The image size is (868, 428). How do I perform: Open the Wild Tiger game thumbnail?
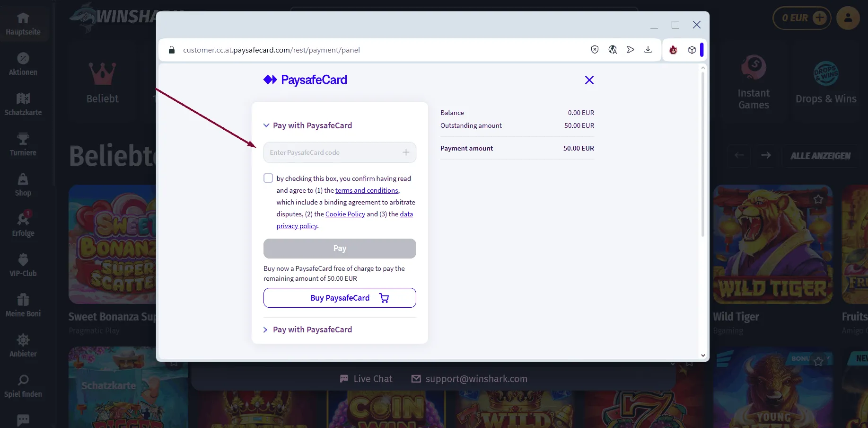[x=772, y=244]
